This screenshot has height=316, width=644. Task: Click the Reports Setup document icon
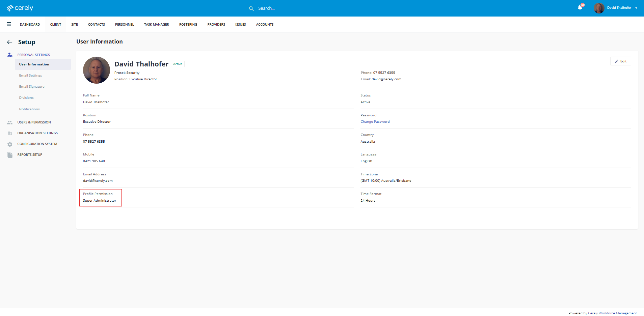10,155
